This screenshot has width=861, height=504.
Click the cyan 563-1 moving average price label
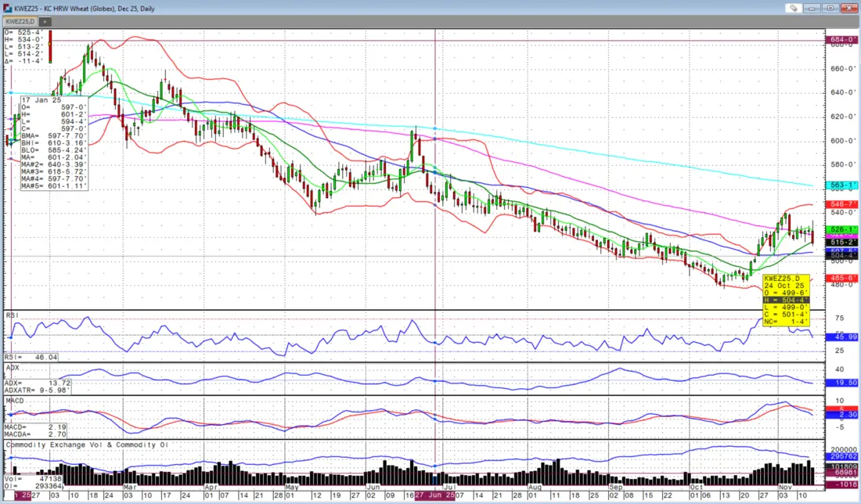point(841,185)
